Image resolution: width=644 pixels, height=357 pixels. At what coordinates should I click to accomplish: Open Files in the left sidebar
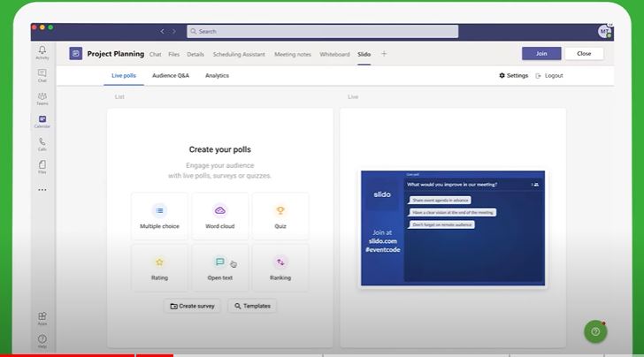[x=42, y=166]
